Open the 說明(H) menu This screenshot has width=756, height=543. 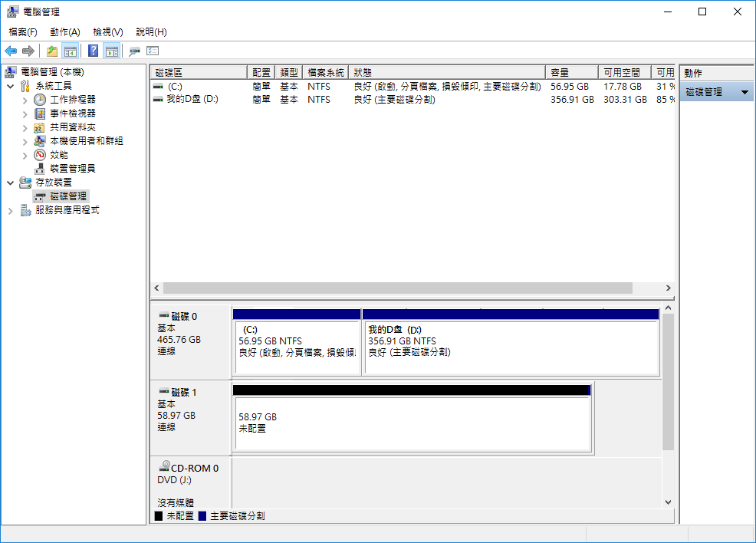tap(151, 31)
